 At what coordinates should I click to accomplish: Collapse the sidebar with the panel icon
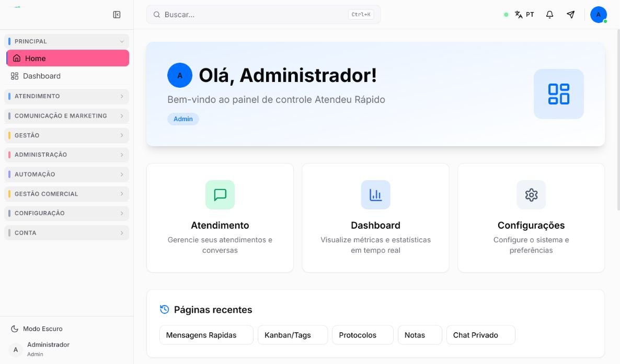tap(117, 15)
